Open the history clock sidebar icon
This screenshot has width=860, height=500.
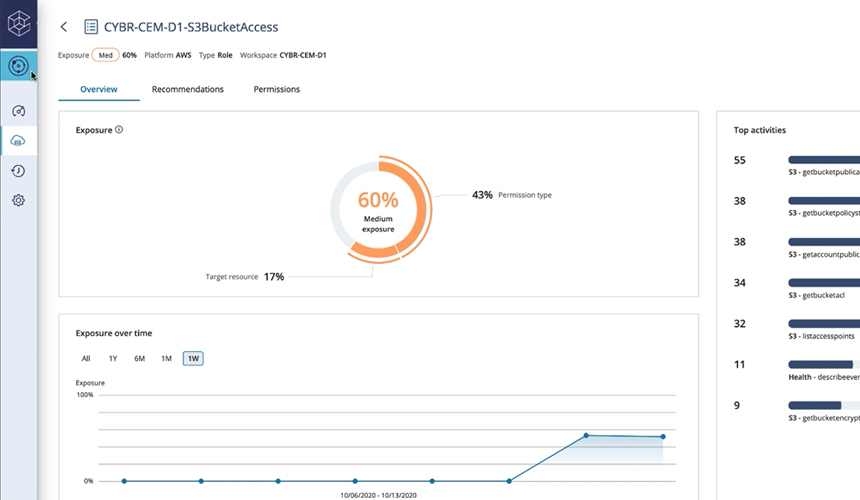click(18, 171)
